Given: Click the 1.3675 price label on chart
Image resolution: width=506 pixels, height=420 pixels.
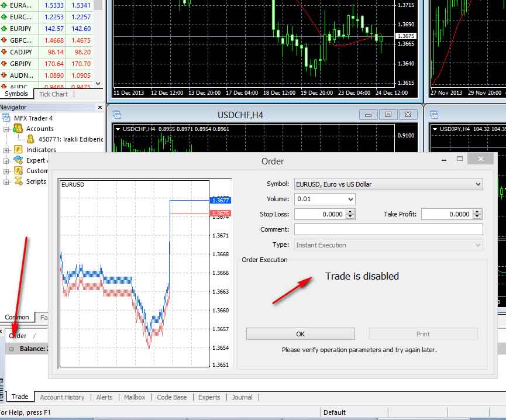Looking at the screenshot, I should (405, 36).
